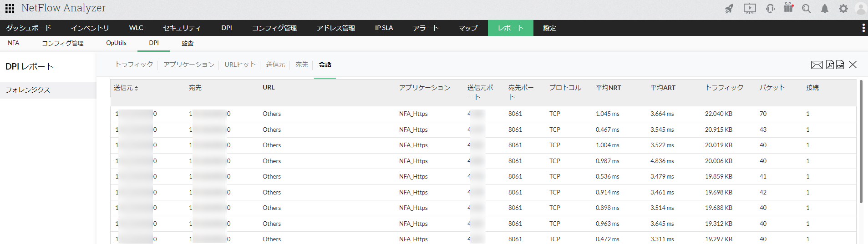This screenshot has width=868, height=244.
Task: Export the report as PDF
Action: coord(830,65)
